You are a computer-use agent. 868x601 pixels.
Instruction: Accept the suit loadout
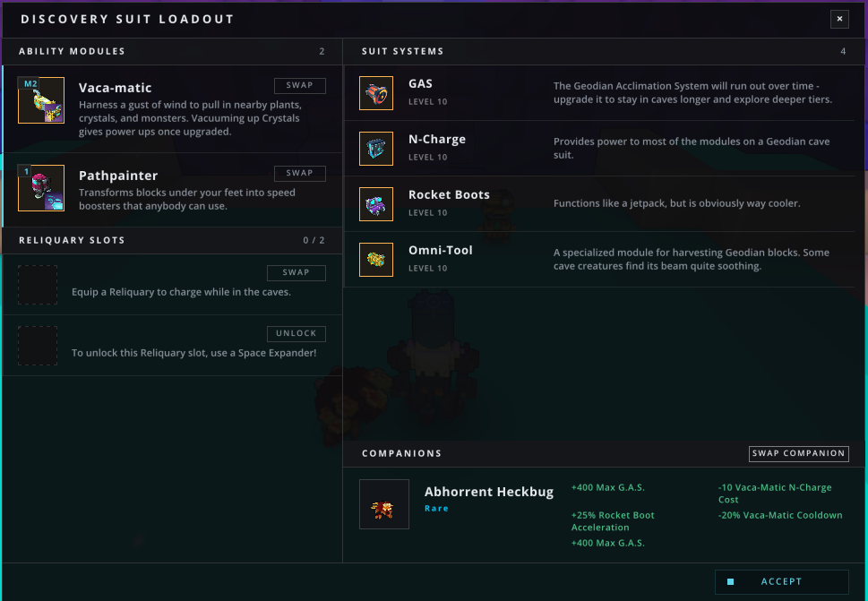[x=781, y=581]
